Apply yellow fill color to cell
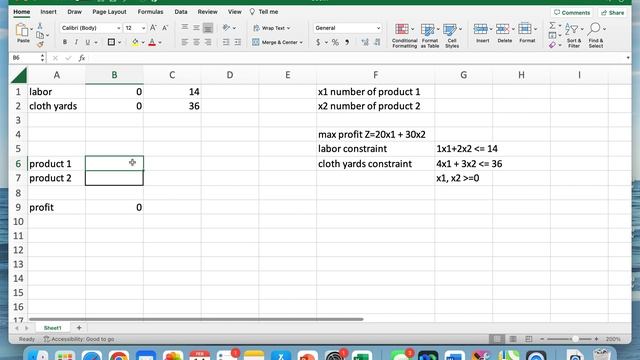Viewport: 640px width, 360px height. tap(135, 42)
